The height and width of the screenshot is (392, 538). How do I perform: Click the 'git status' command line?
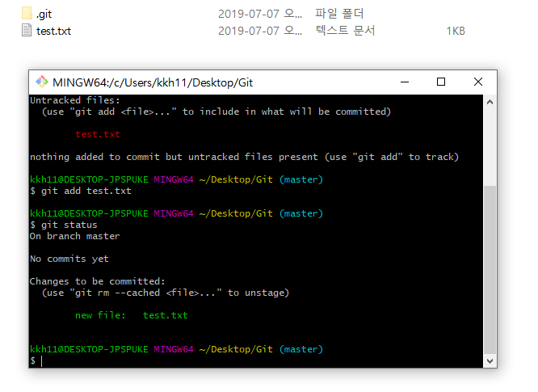click(x=64, y=225)
